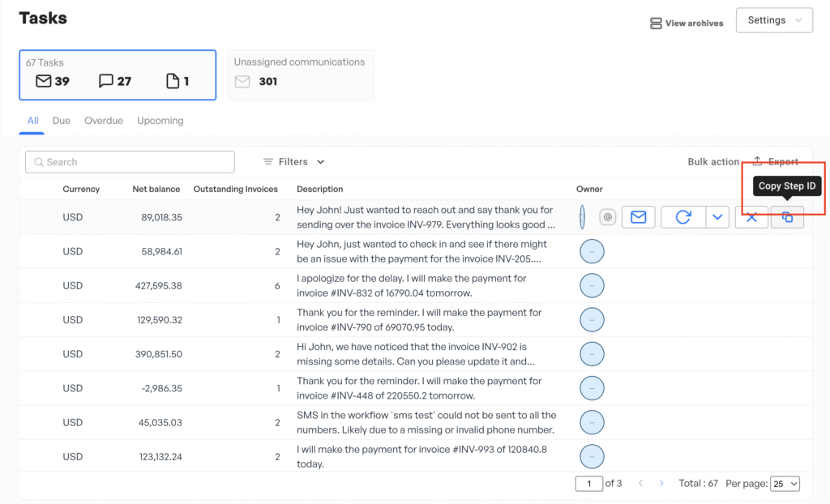The width and height of the screenshot is (830, 504).
Task: Click the owner avatar for the 123,132.24 row
Action: 592,457
